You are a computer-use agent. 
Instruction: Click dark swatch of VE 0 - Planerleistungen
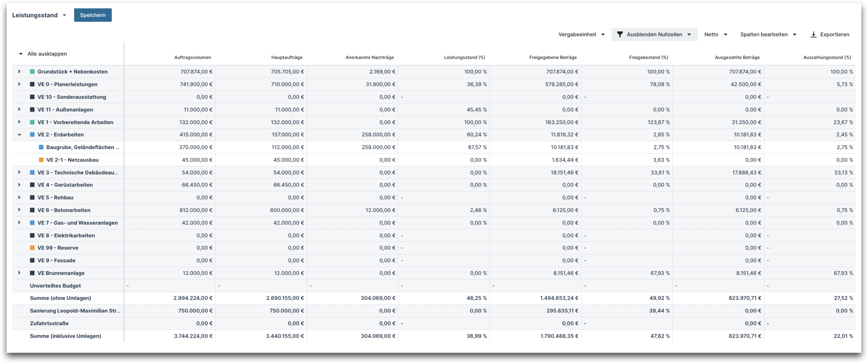(x=32, y=84)
